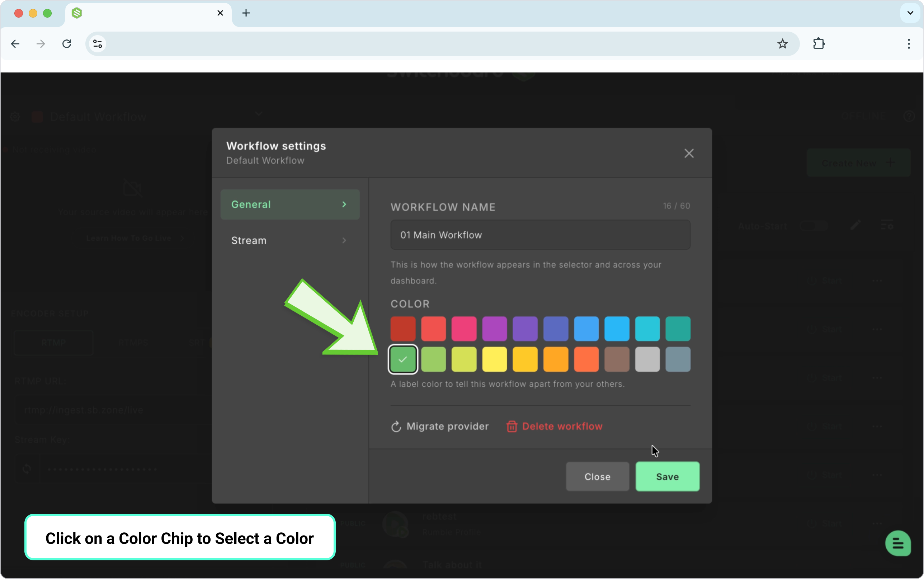
Task: Select the cyan color chip
Action: pyautogui.click(x=647, y=329)
